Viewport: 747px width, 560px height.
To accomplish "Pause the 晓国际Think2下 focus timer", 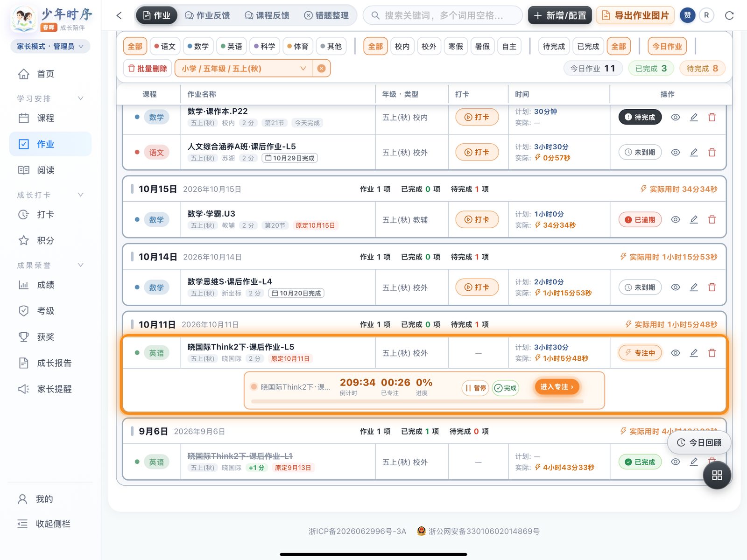I will coord(475,388).
